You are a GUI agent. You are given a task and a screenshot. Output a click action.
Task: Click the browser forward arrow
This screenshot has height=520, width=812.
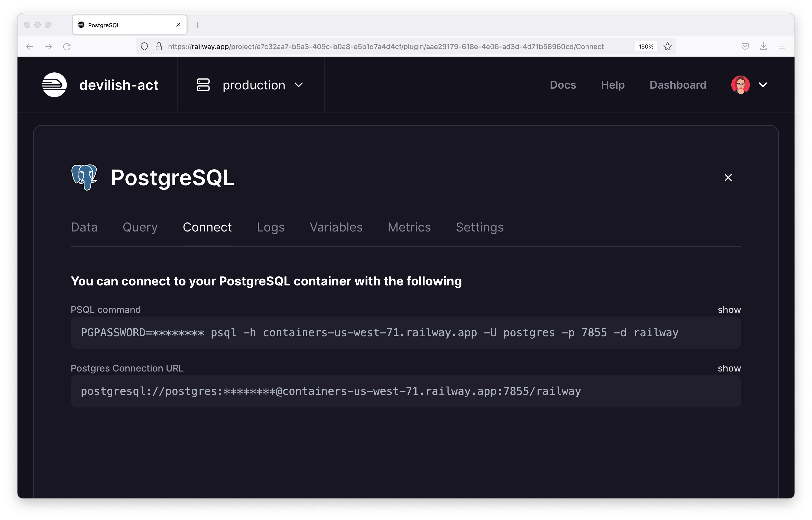tap(48, 47)
